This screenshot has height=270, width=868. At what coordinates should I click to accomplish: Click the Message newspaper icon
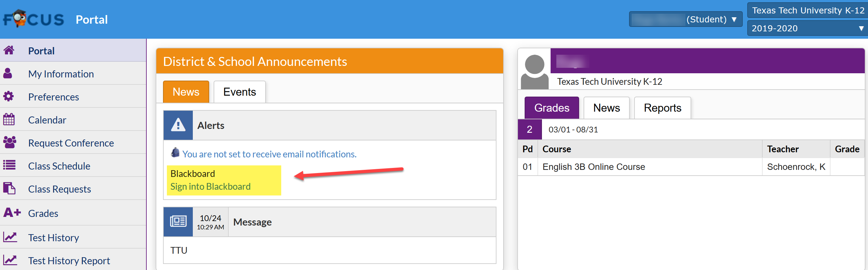[x=178, y=222]
